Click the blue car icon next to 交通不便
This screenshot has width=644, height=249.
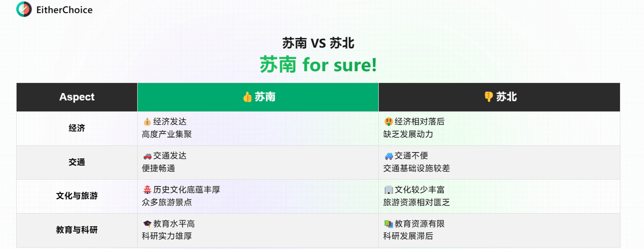click(388, 156)
